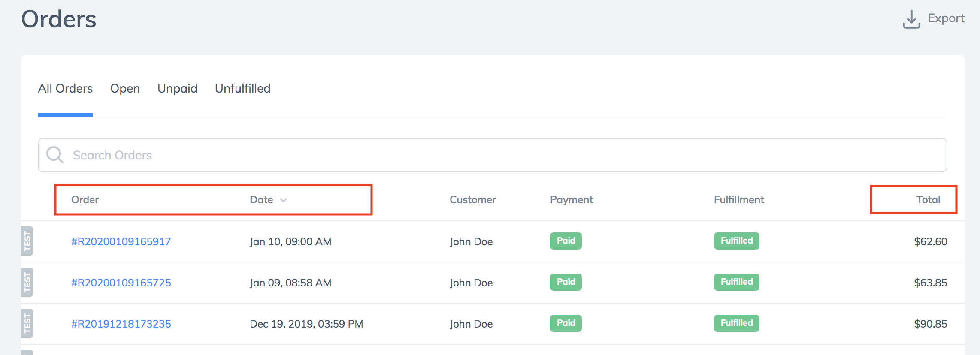Click the Order column header
This screenshot has width=980, height=355.
[85, 199]
